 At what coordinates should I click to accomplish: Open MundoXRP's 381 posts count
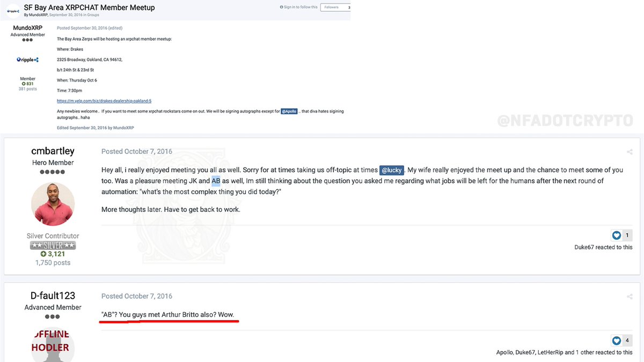pos(28,89)
